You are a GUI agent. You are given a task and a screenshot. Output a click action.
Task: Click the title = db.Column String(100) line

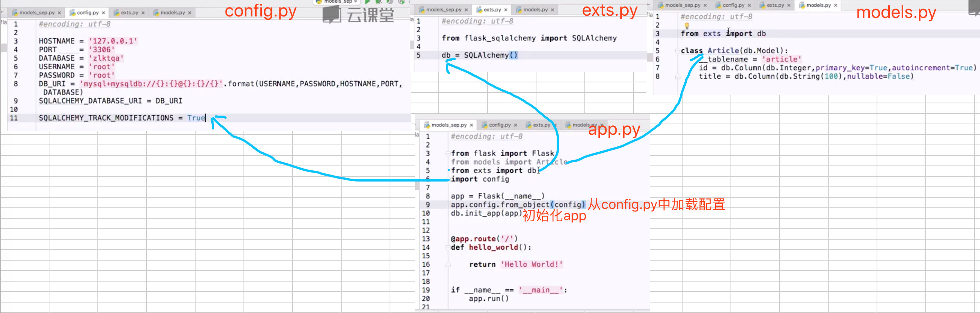point(806,76)
